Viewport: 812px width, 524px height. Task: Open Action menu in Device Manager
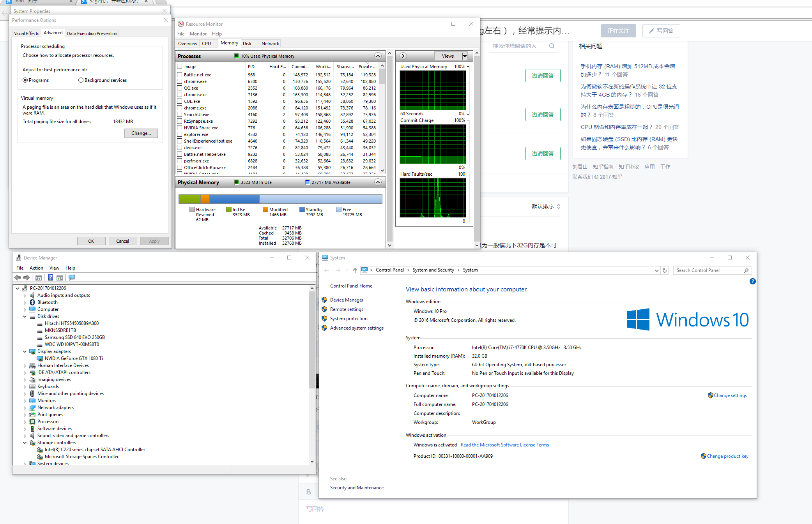[x=36, y=268]
